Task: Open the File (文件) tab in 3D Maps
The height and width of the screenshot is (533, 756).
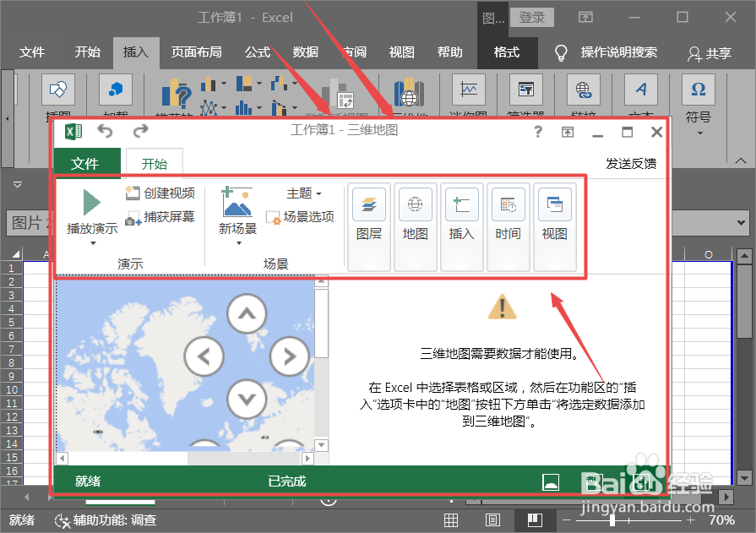Action: click(x=86, y=164)
